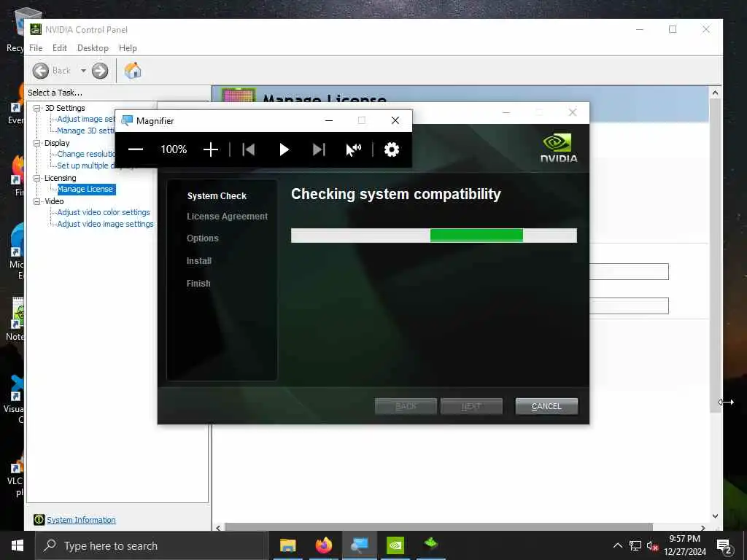Screen dimensions: 747x560
Task: Start Magnifier reading with play button
Action: (x=284, y=149)
